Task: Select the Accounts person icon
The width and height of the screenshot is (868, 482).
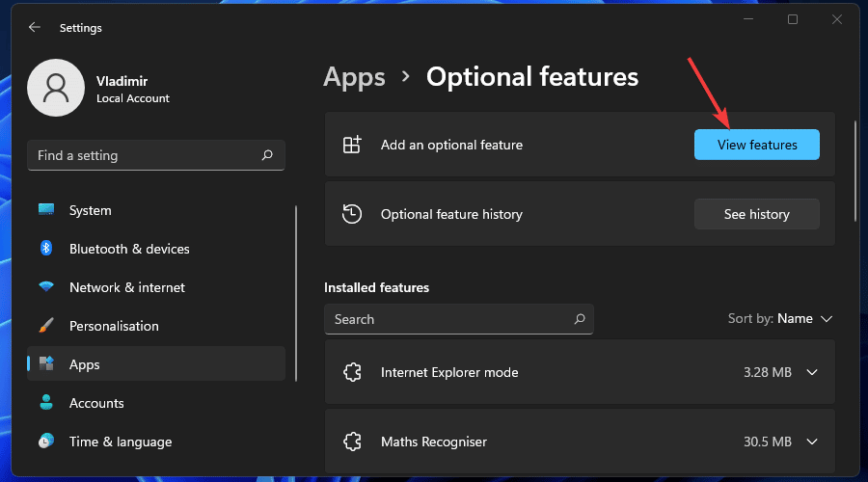Action: click(x=46, y=402)
